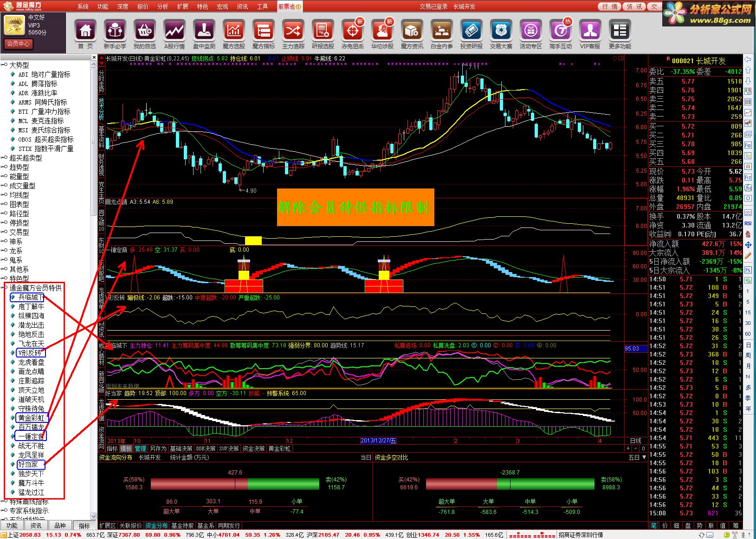The height and width of the screenshot is (539, 756).
Task: Click the 管理 button under the chart
Action: click(140, 448)
